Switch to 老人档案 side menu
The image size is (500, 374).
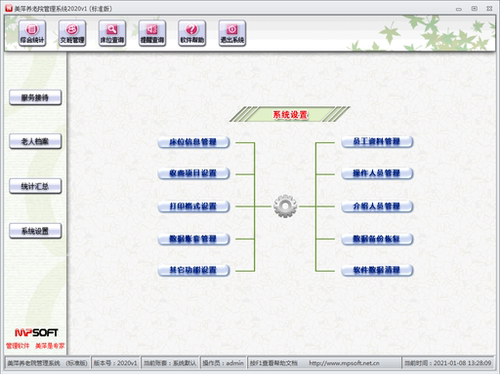(x=35, y=142)
